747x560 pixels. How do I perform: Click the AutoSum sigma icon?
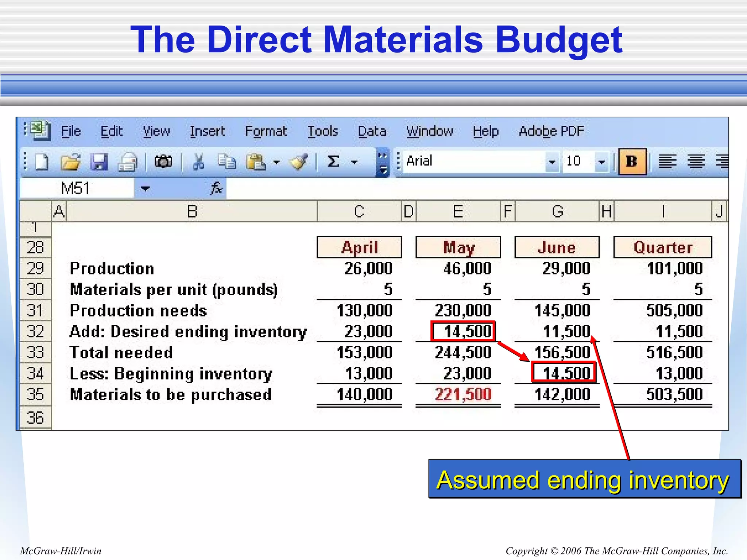tap(333, 161)
